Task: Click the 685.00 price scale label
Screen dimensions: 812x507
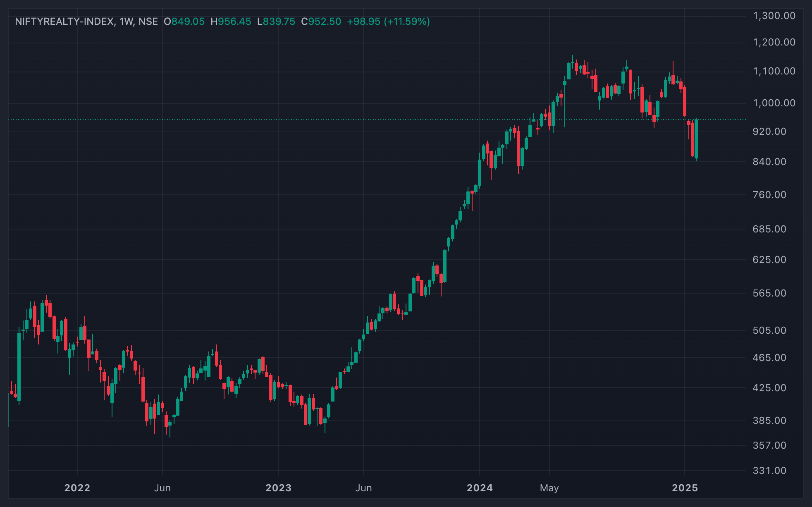Action: [x=769, y=229]
